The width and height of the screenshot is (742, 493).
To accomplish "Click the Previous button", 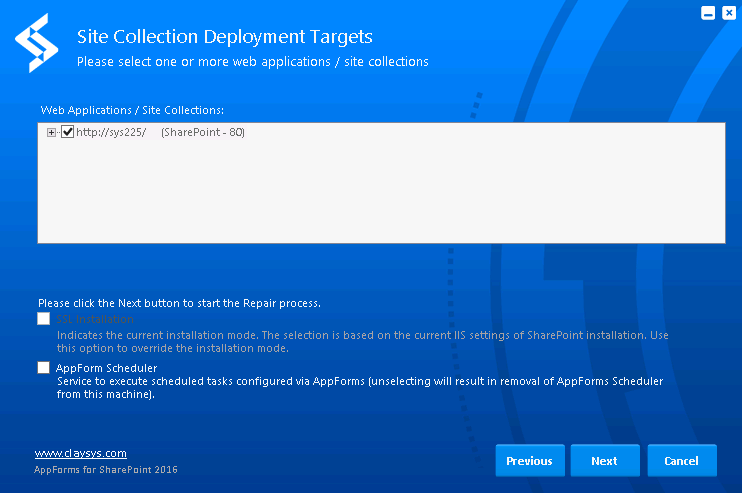I will pos(530,460).
